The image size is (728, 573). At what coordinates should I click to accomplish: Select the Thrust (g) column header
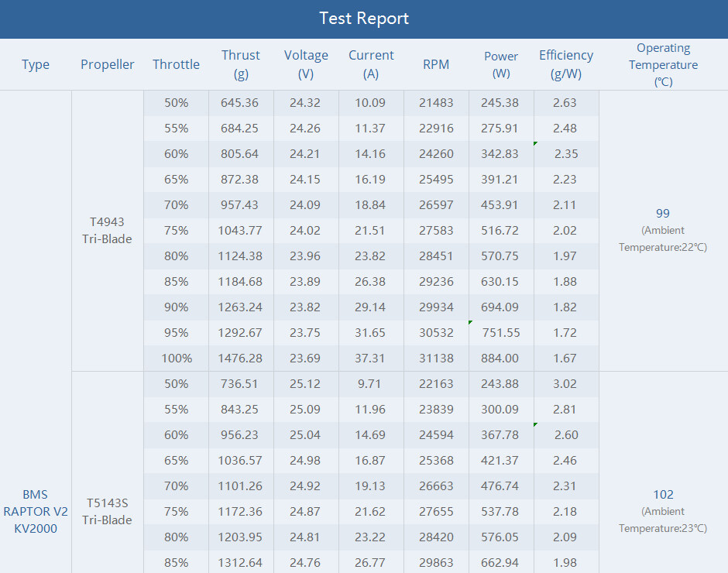click(241, 64)
